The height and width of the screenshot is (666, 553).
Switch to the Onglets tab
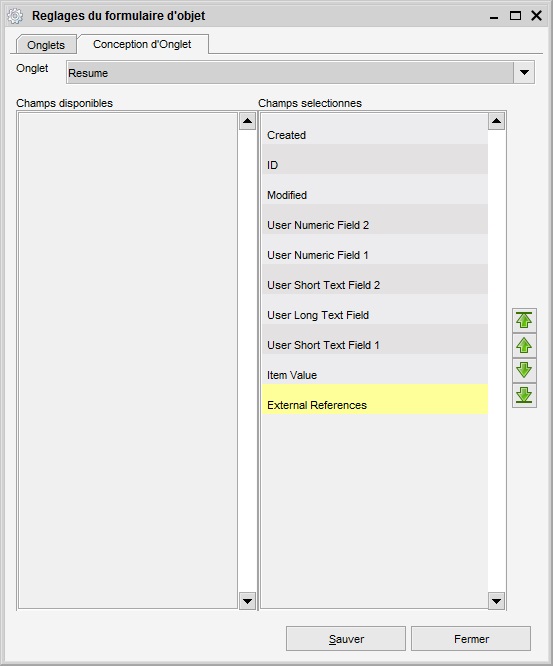[x=46, y=45]
